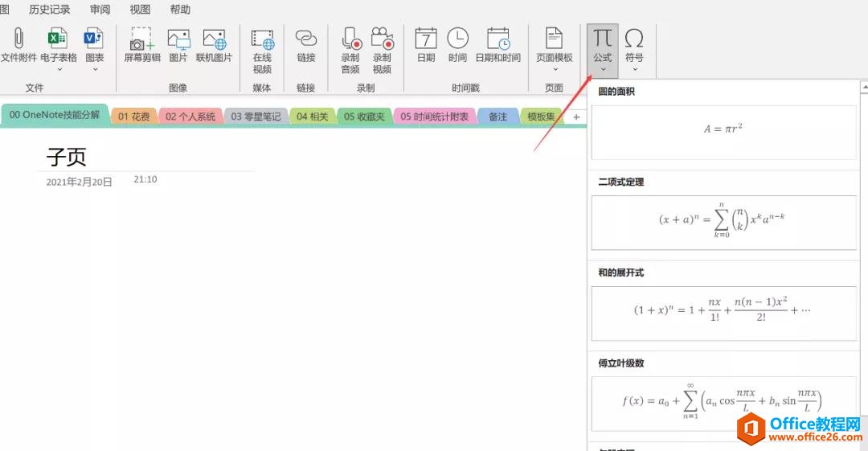Insert the 二项式定理 equation
The width and height of the screenshot is (868, 451).
[724, 223]
